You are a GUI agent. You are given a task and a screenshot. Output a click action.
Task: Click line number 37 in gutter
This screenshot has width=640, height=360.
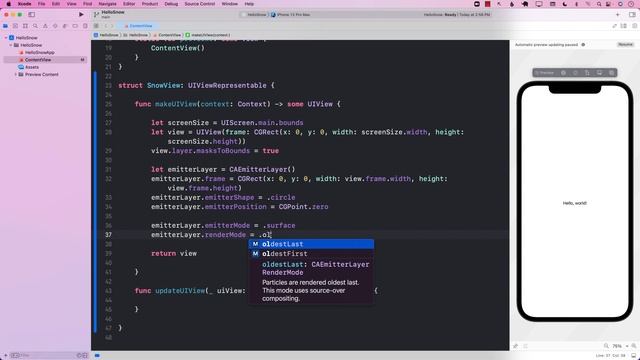coord(108,235)
